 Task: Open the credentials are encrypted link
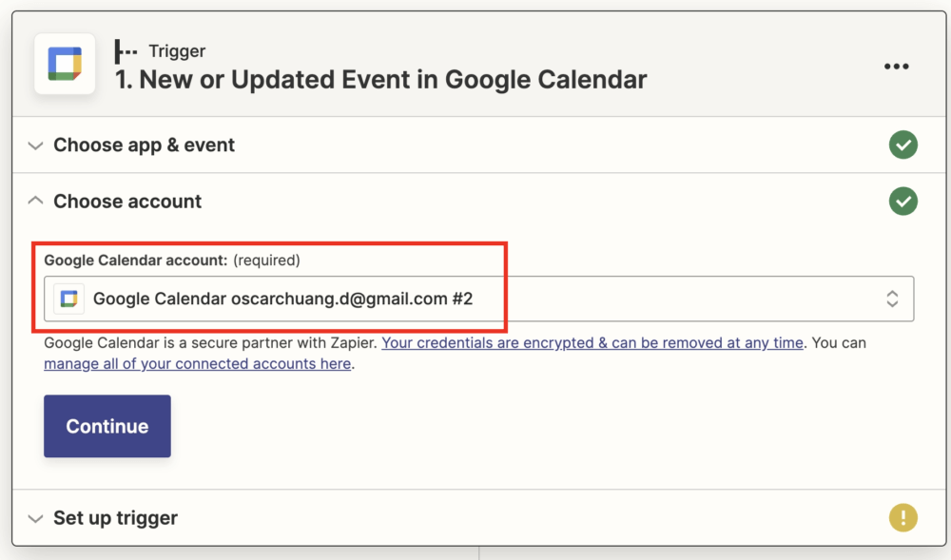592,342
